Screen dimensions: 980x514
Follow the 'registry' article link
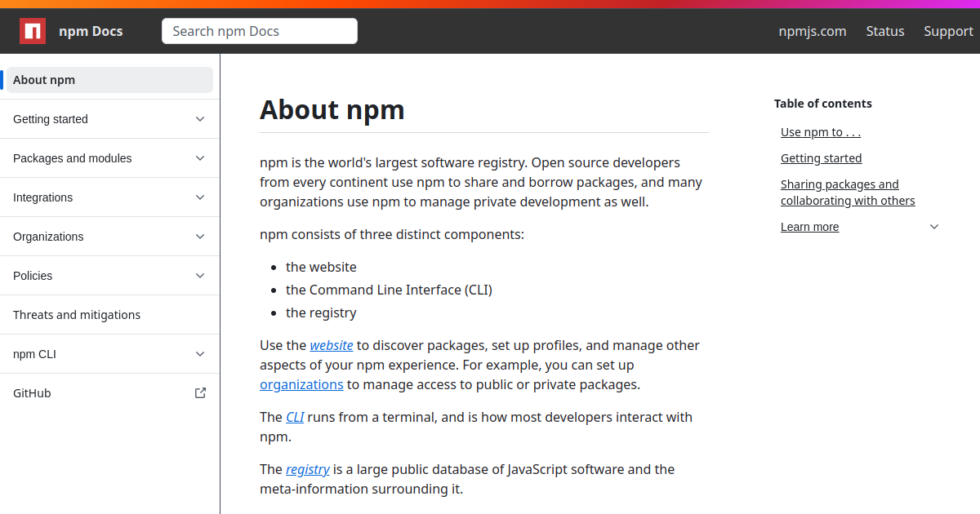click(x=308, y=469)
